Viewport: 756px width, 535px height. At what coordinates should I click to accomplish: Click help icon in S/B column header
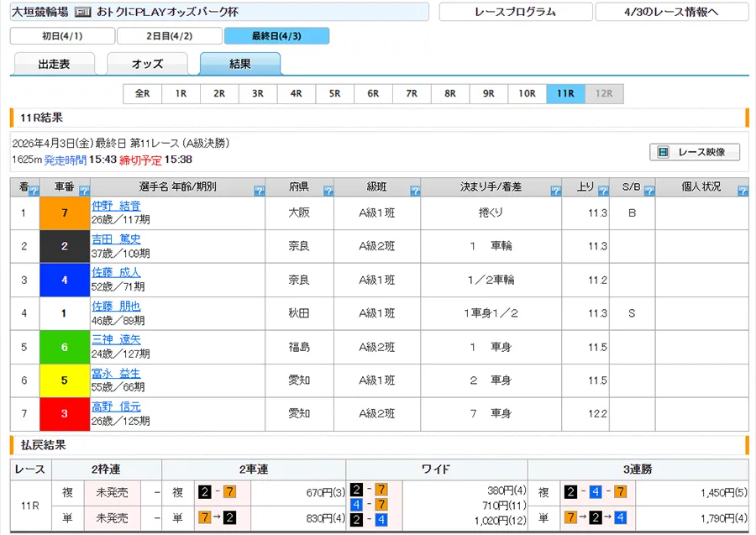pyautogui.click(x=648, y=191)
